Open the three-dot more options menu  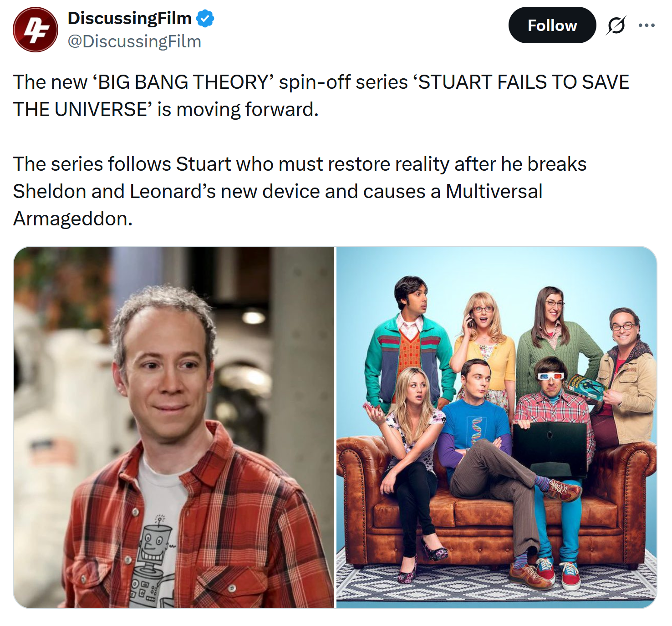pos(647,25)
